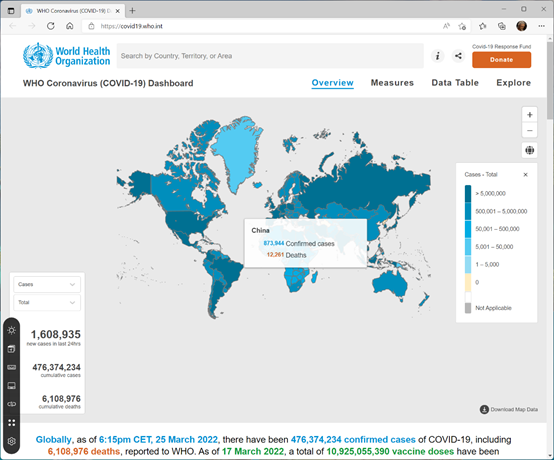This screenshot has width=554, height=460.
Task: Click the page vertical scrollbar thumb
Action: [550, 82]
